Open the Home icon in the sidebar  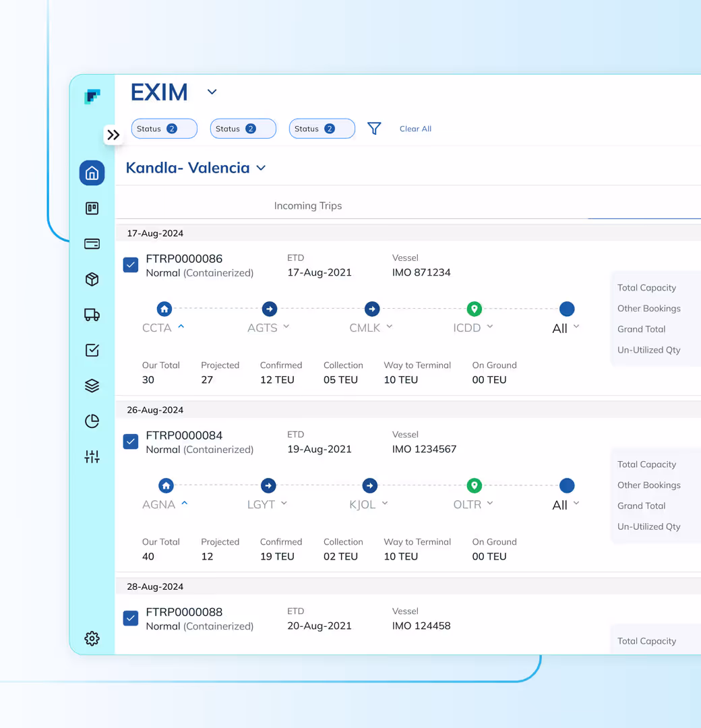pyautogui.click(x=92, y=173)
